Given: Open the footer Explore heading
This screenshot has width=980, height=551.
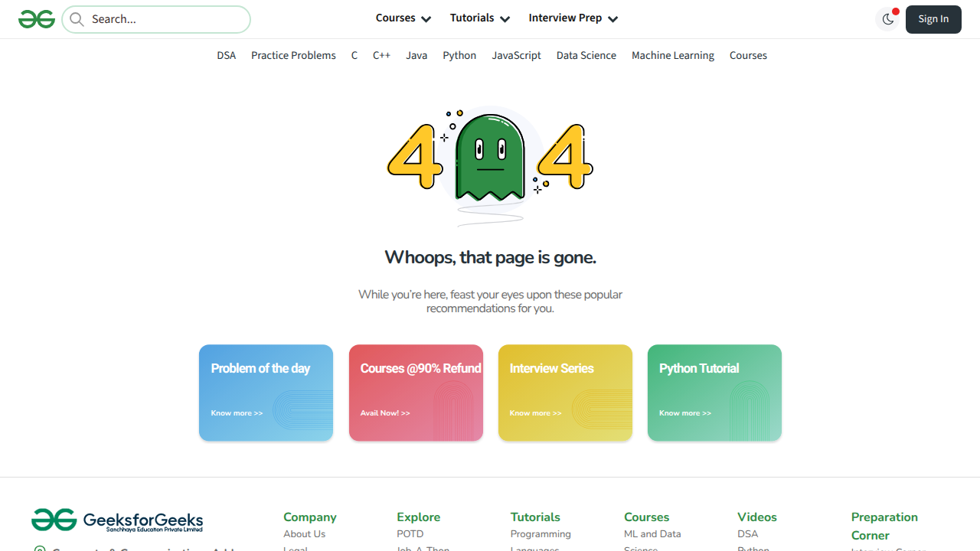Looking at the screenshot, I should tap(418, 517).
